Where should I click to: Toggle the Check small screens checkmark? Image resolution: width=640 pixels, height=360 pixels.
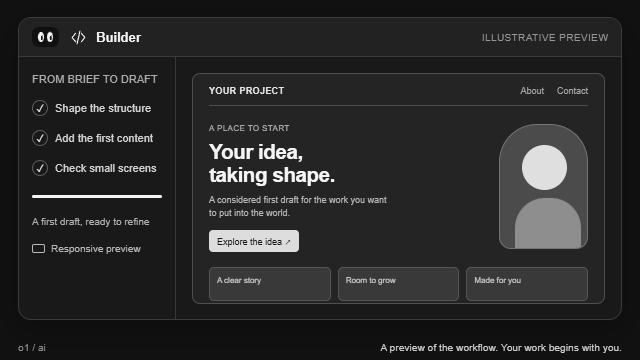click(x=40, y=168)
